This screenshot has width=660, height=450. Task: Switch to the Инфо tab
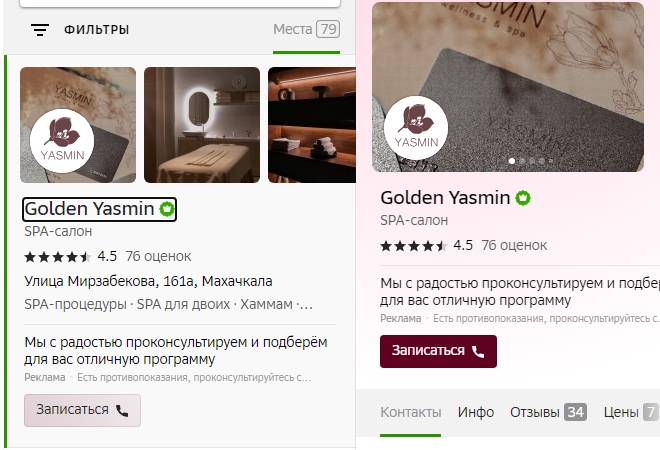point(476,412)
